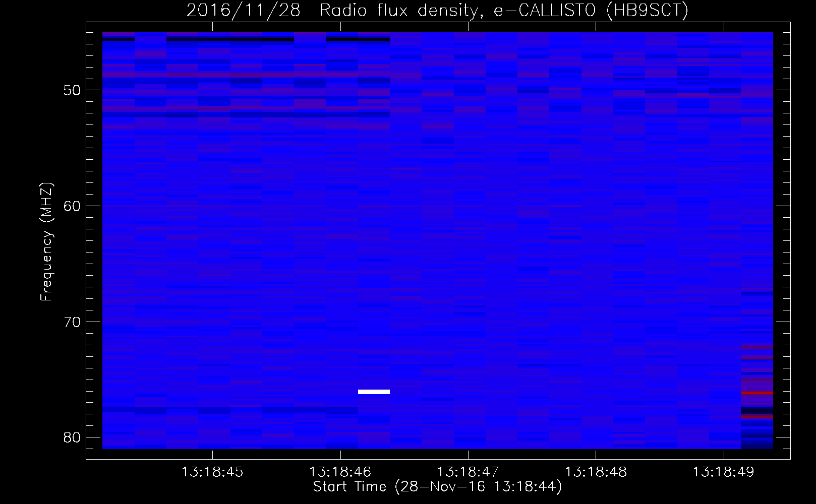Click the frequency tick label 60
Image resolution: width=816 pixels, height=504 pixels.
(x=72, y=206)
